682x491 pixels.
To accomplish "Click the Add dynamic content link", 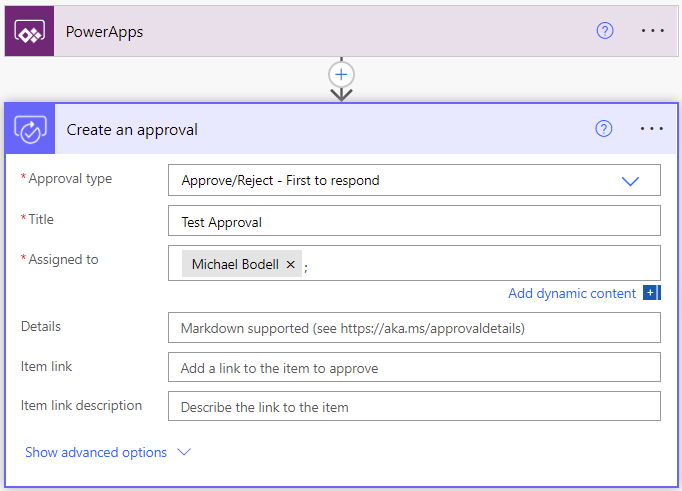I will [x=572, y=294].
